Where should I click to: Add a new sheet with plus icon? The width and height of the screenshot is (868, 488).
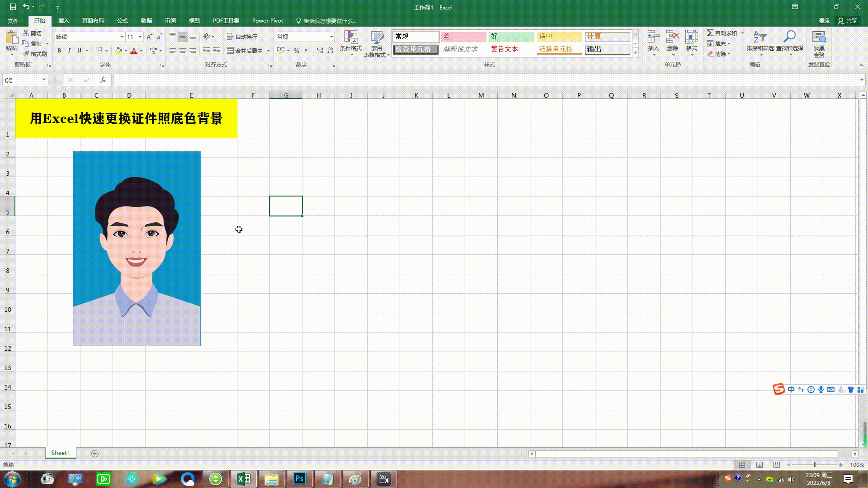95,453
